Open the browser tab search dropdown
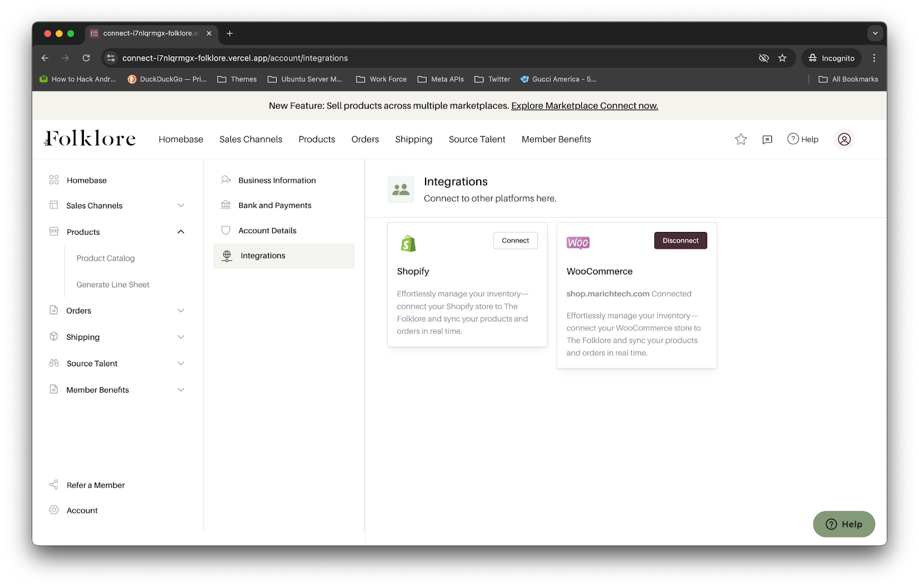This screenshot has height=588, width=919. pos(875,33)
